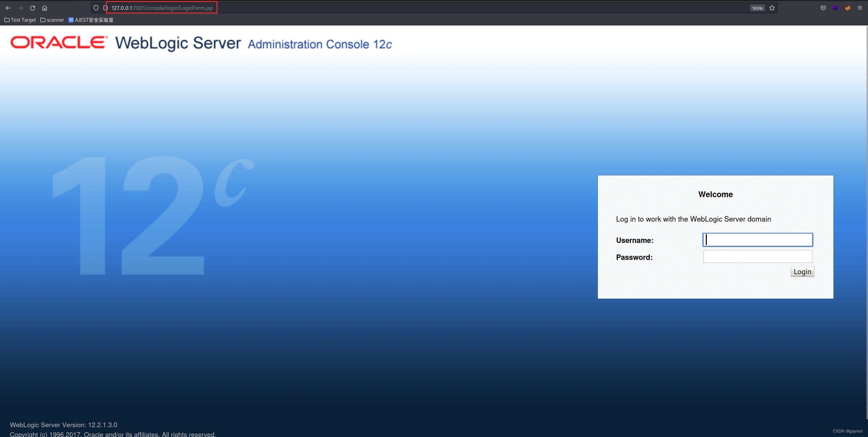Focus the Username input field
The height and width of the screenshot is (437, 868).
click(x=757, y=240)
